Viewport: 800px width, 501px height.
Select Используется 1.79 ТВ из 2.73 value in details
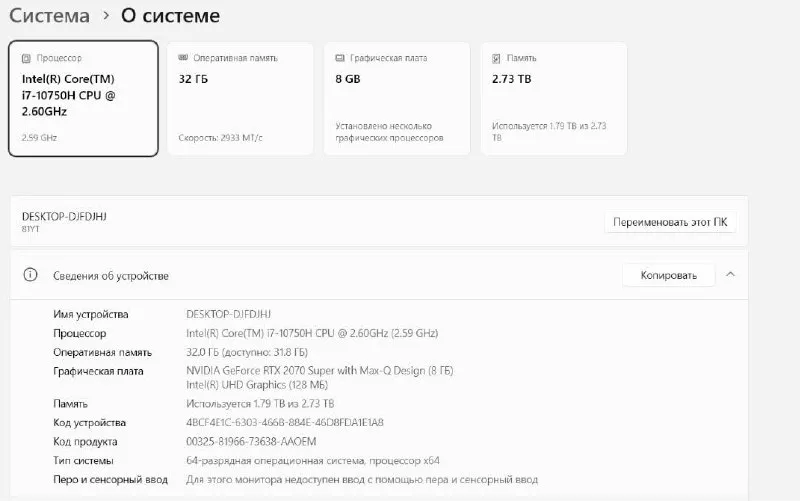coord(260,404)
